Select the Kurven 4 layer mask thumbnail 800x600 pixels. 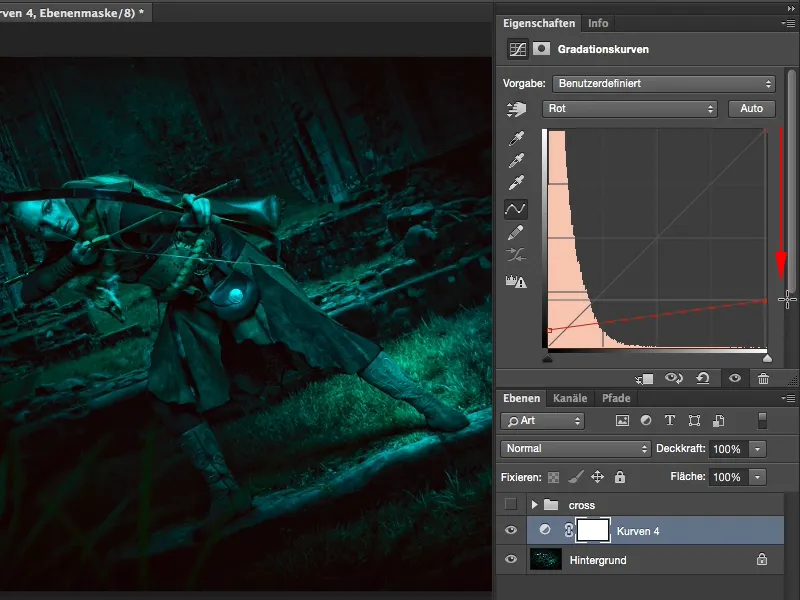[x=593, y=530]
